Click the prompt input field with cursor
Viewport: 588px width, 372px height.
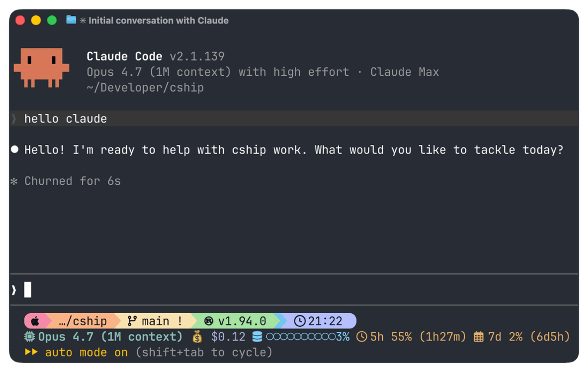294,290
